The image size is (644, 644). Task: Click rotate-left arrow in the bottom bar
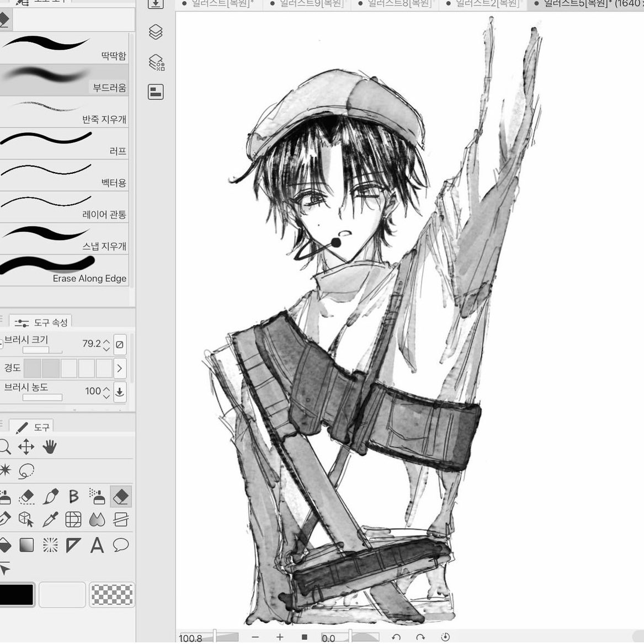[x=396, y=637]
